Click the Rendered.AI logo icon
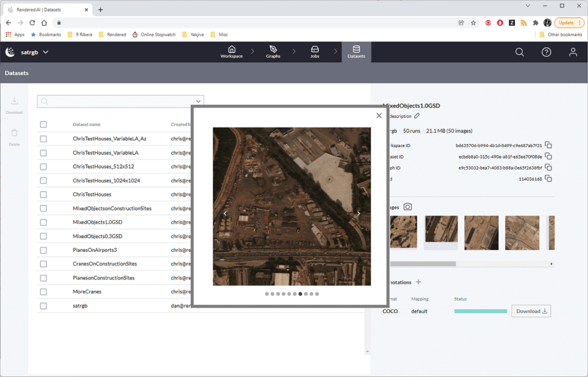588x377 pixels. click(x=10, y=52)
